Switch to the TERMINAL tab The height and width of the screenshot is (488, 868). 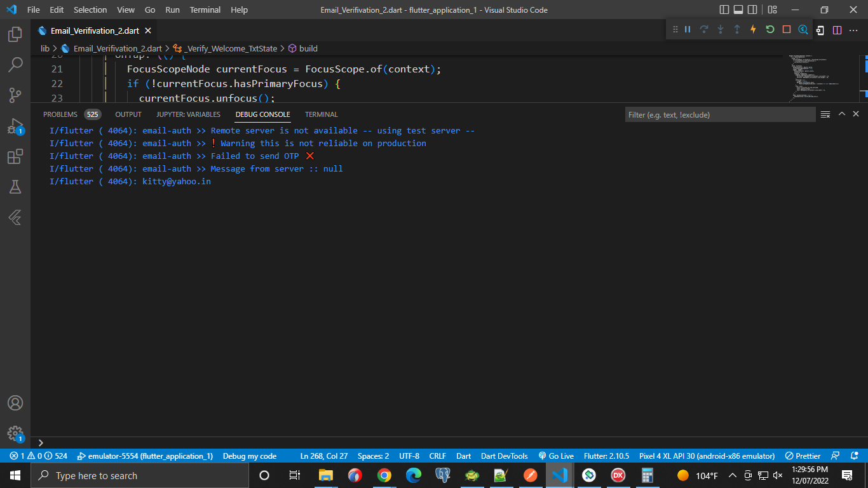pos(321,114)
